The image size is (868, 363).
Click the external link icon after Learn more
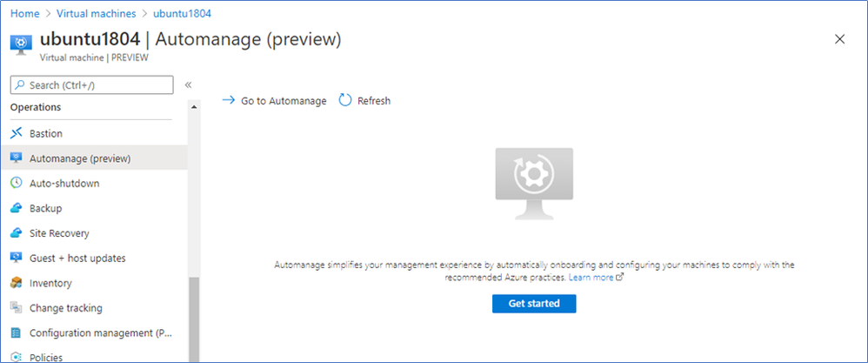(x=620, y=277)
